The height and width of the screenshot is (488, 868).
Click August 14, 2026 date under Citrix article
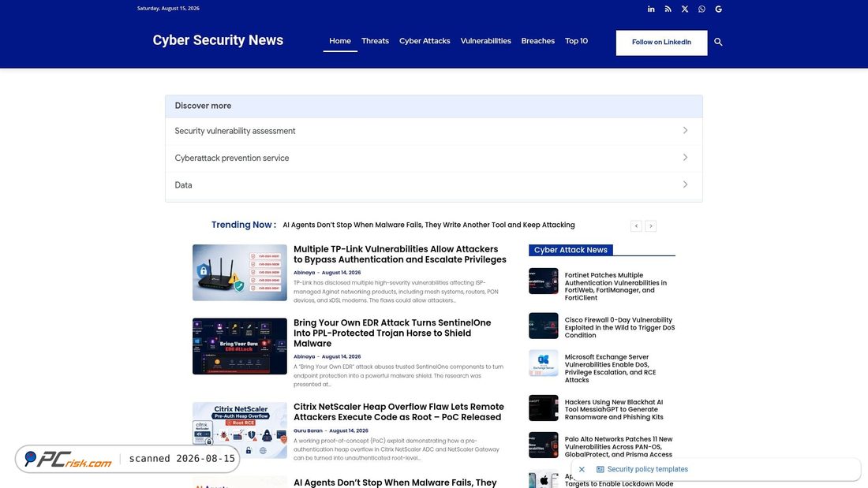(349, 431)
